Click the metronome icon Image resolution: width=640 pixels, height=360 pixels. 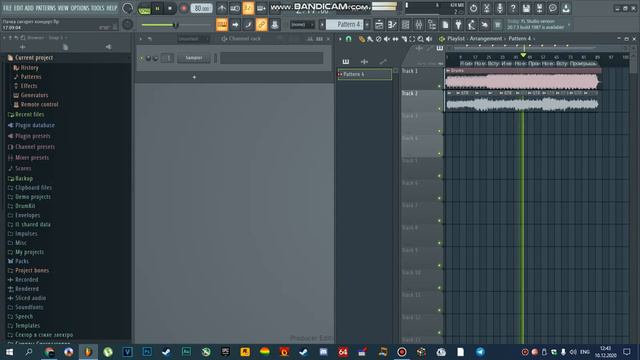click(x=222, y=8)
